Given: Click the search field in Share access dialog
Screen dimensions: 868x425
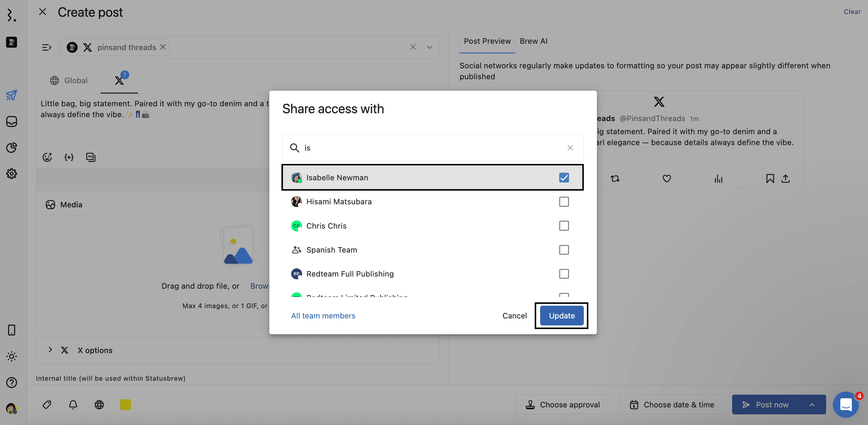Looking at the screenshot, I should (x=431, y=148).
